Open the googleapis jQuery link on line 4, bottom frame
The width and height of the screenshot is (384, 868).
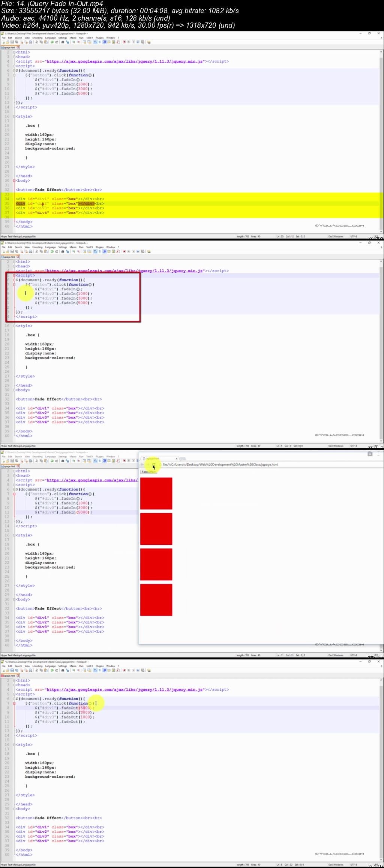(125, 690)
